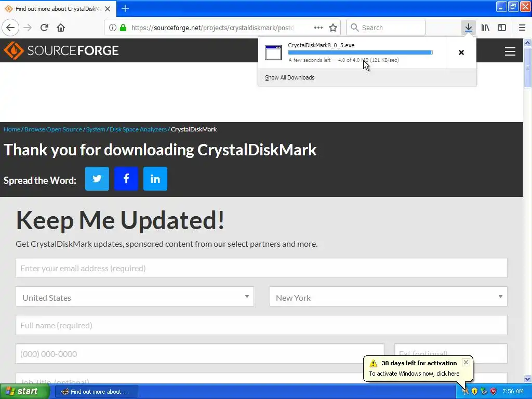532x399 pixels.
Task: Focus the browser Search box
Action: click(386, 28)
